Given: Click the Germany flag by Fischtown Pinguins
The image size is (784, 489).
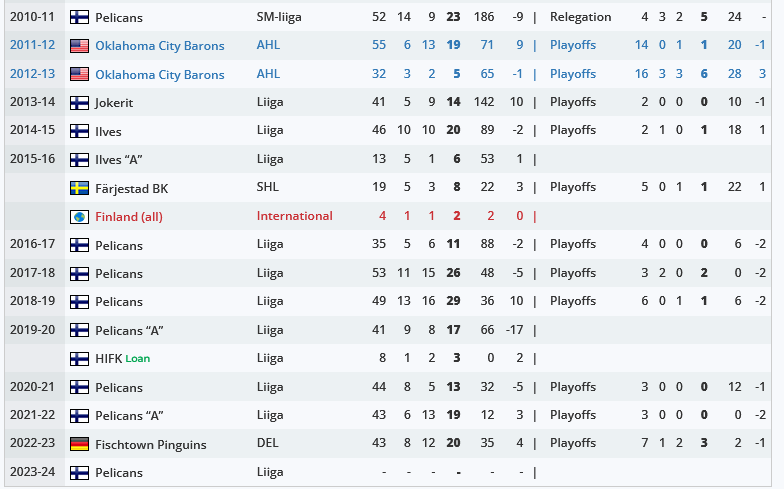Looking at the screenshot, I should [79, 444].
